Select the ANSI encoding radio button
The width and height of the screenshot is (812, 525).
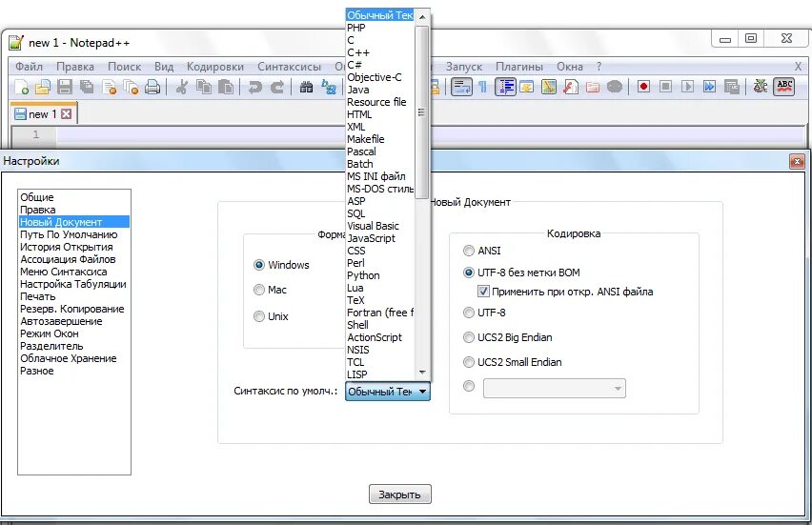click(x=469, y=251)
